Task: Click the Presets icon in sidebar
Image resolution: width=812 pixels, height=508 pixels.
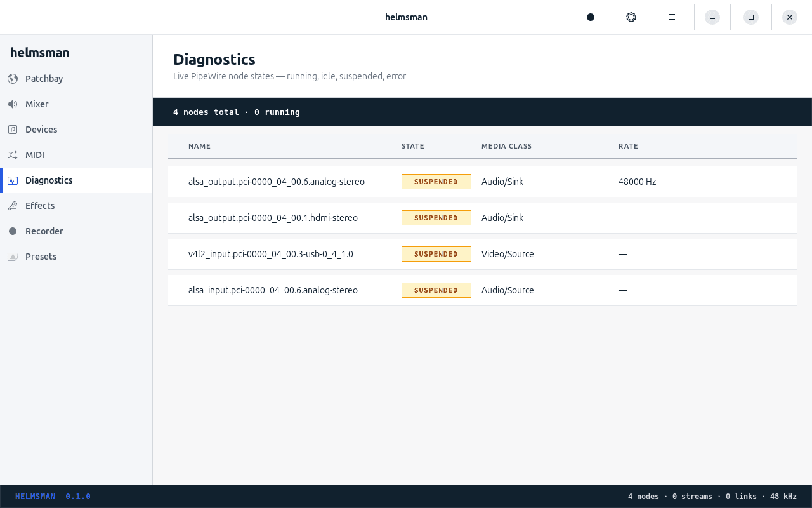Action: 13,257
